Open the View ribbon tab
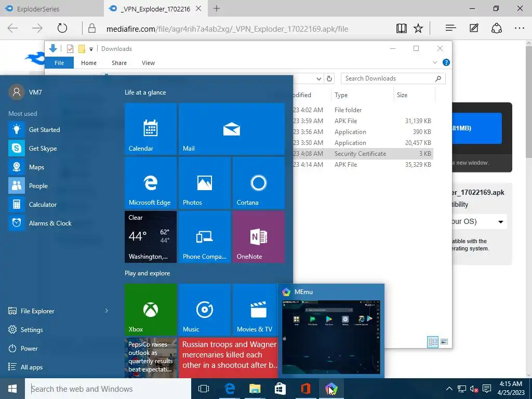The width and height of the screenshot is (532, 399). (148, 63)
